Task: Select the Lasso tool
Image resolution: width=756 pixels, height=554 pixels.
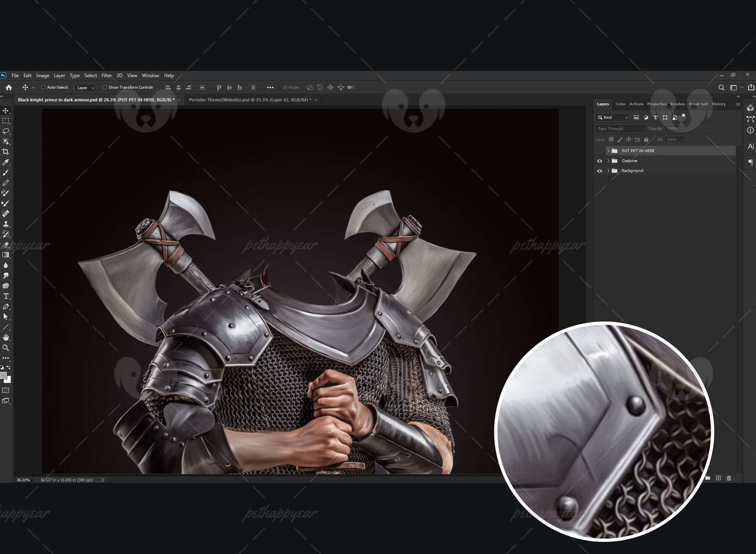Action: (6, 132)
